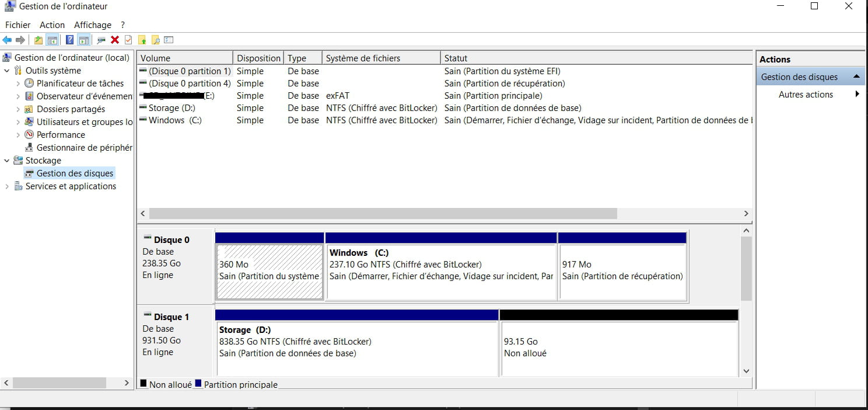Toggle the Show/Hide Console Tree button
The image size is (868, 410).
pos(52,40)
